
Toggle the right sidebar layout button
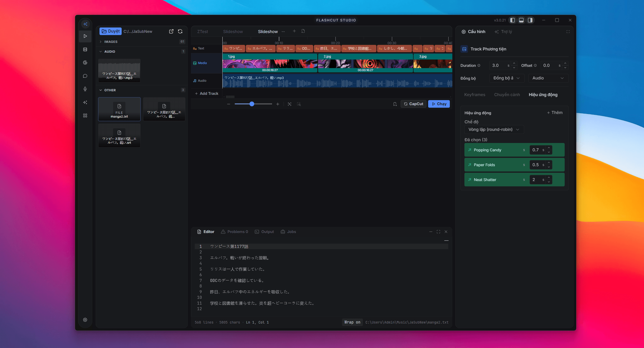530,20
